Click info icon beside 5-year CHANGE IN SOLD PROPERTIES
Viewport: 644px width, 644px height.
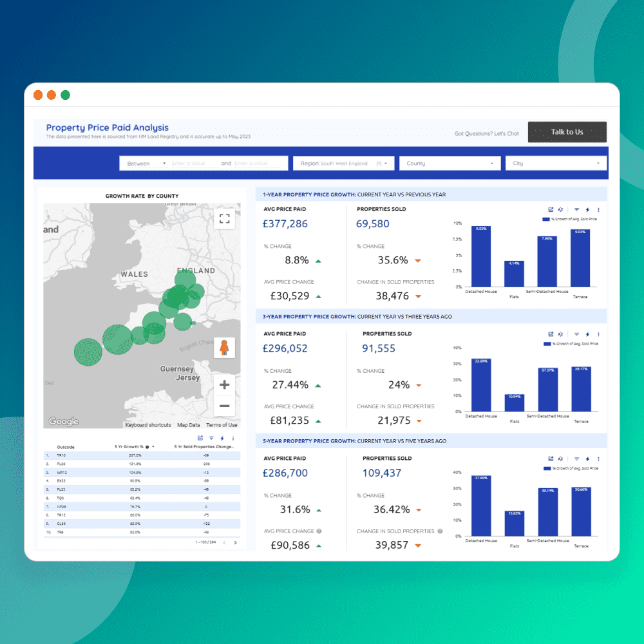(x=440, y=531)
